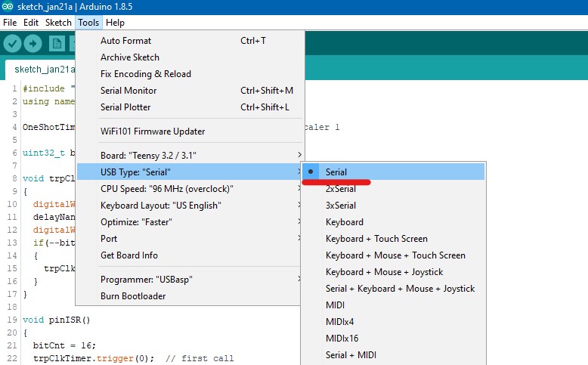Click line number 19 in the gutter
588x365 pixels.
(x=12, y=320)
